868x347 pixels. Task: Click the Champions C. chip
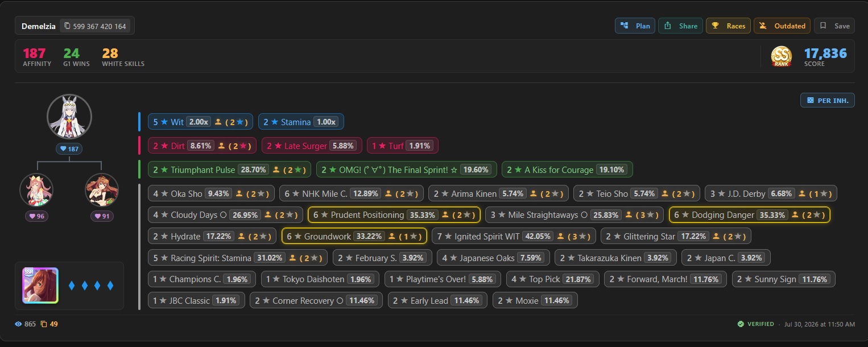pyautogui.click(x=202, y=279)
